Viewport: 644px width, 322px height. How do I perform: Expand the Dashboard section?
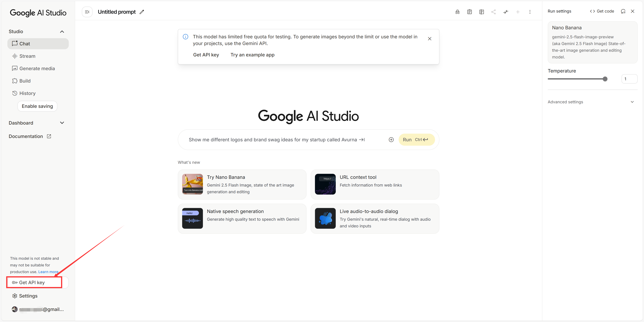(x=62, y=123)
